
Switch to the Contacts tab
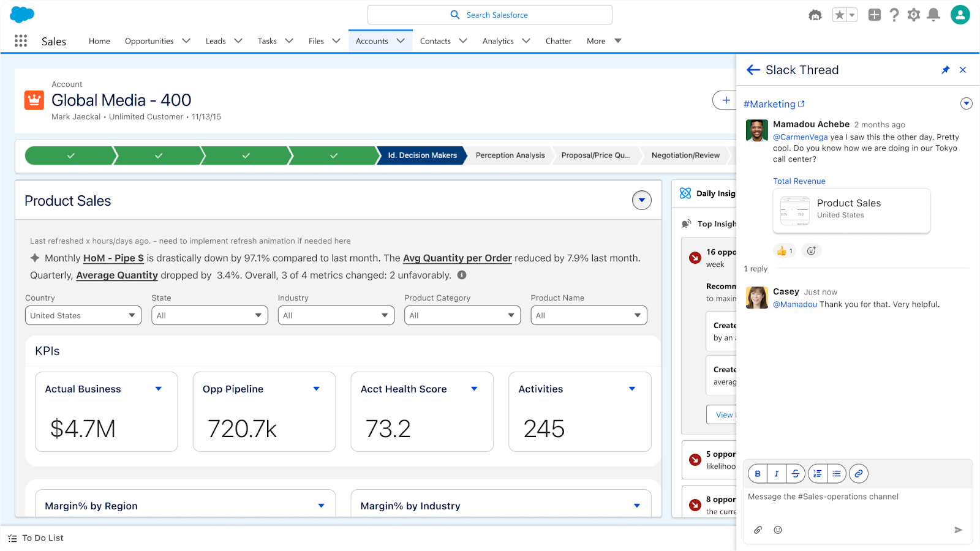pyautogui.click(x=435, y=41)
